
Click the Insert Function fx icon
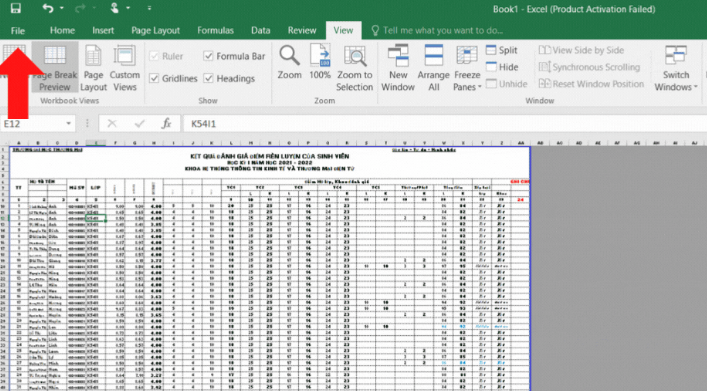click(166, 124)
